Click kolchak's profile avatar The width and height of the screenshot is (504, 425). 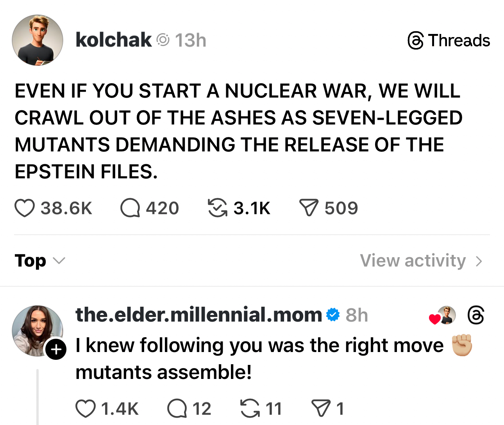[x=38, y=40]
